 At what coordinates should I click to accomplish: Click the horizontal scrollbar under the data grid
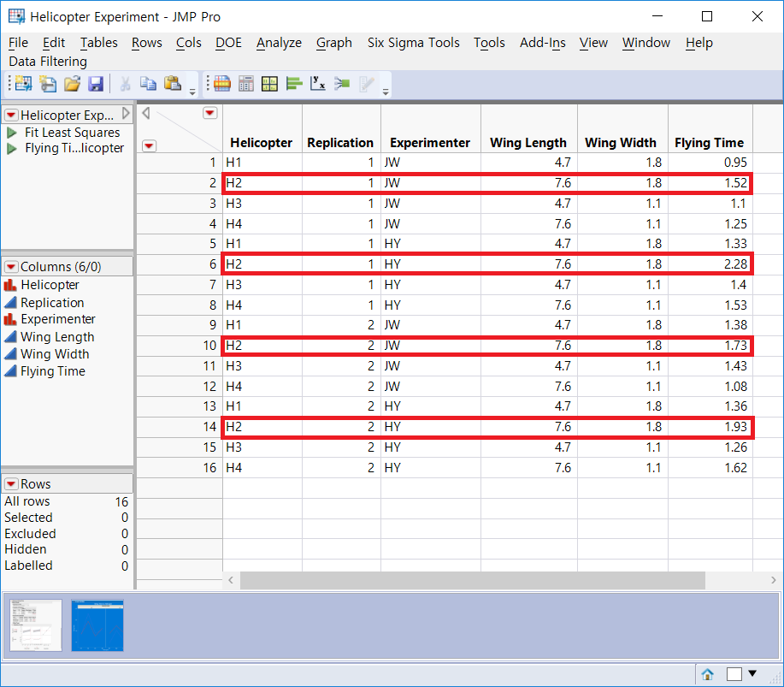(472, 581)
